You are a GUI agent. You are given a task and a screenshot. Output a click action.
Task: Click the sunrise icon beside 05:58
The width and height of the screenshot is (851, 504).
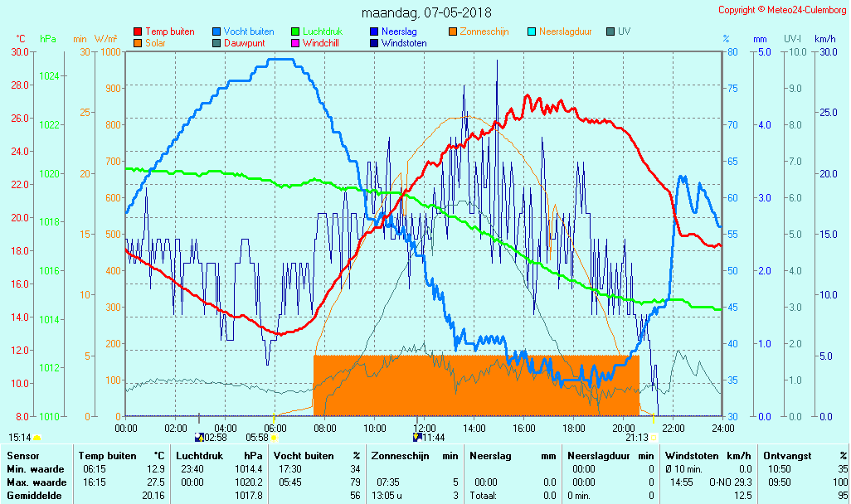pyautogui.click(x=274, y=437)
